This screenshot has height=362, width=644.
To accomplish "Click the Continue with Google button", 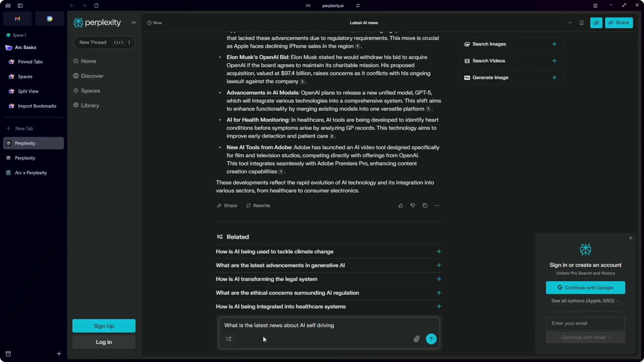I will (585, 287).
